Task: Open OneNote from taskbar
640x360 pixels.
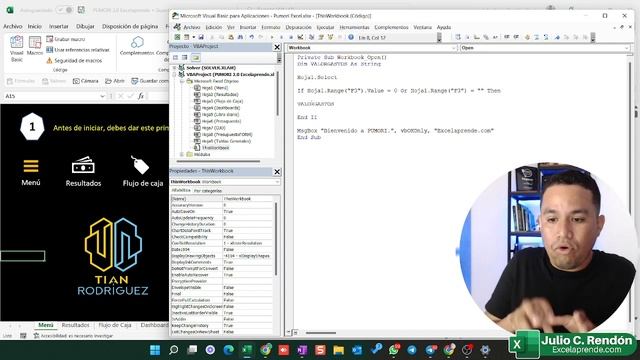Action: (x=302, y=350)
